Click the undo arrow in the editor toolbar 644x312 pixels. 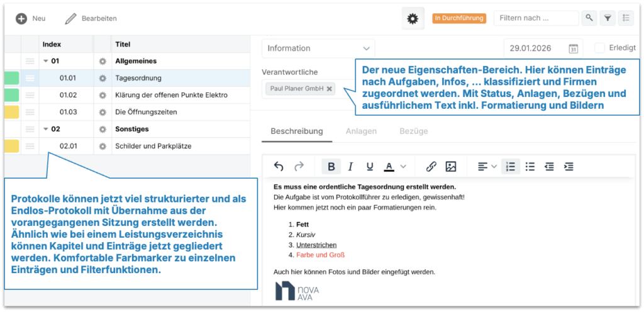(279, 167)
